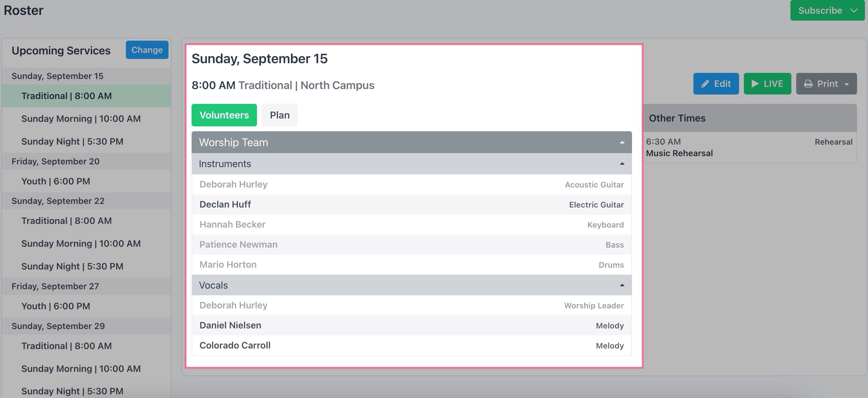868x398 pixels.
Task: Select the Volunteers tab
Action: tap(224, 115)
